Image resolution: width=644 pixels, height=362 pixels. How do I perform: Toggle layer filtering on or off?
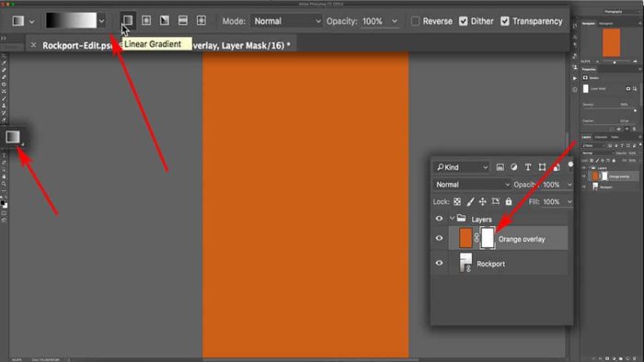tap(570, 164)
